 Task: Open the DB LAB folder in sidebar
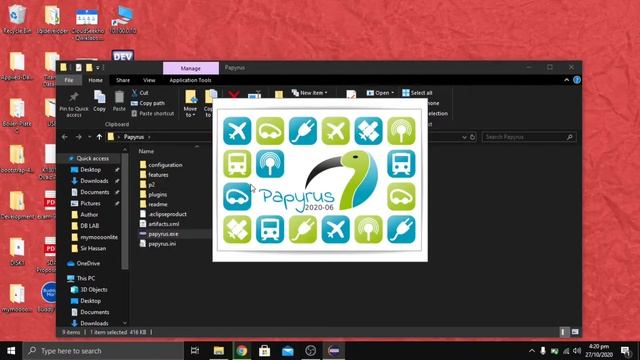tap(89, 226)
